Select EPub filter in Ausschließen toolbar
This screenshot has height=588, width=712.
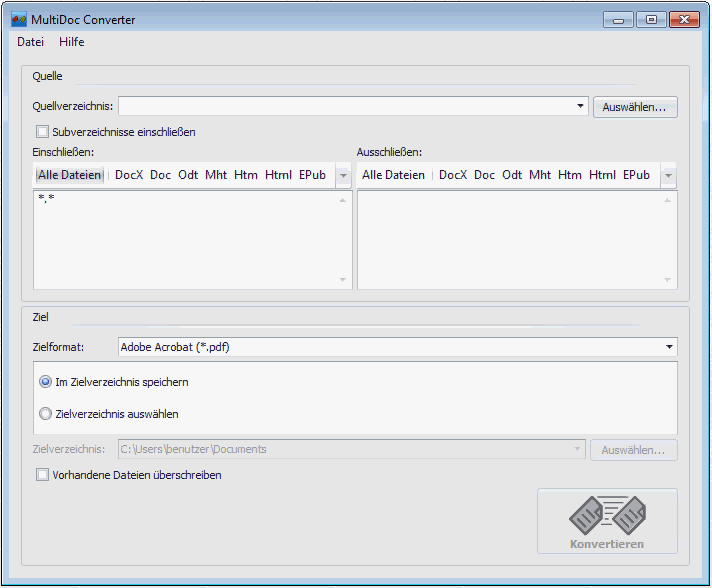(636, 175)
